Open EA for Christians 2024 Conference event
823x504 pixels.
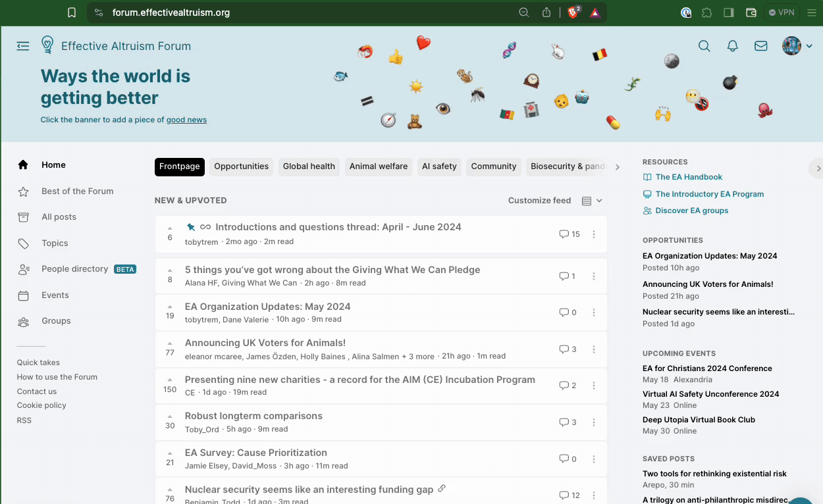(x=707, y=368)
